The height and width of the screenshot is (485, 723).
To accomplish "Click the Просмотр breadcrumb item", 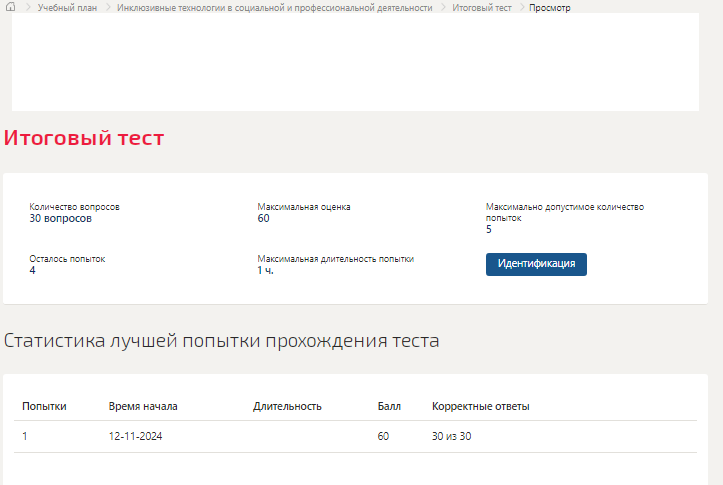I will tap(550, 7).
